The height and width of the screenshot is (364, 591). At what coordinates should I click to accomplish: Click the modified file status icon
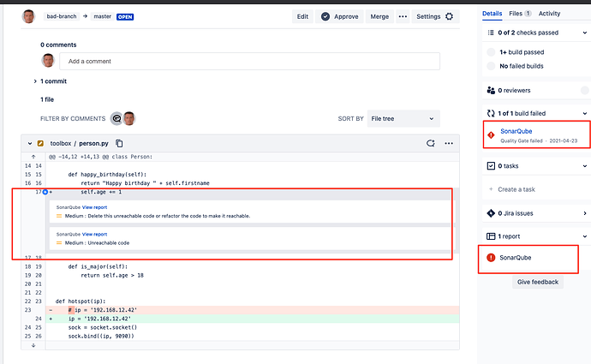coord(40,143)
